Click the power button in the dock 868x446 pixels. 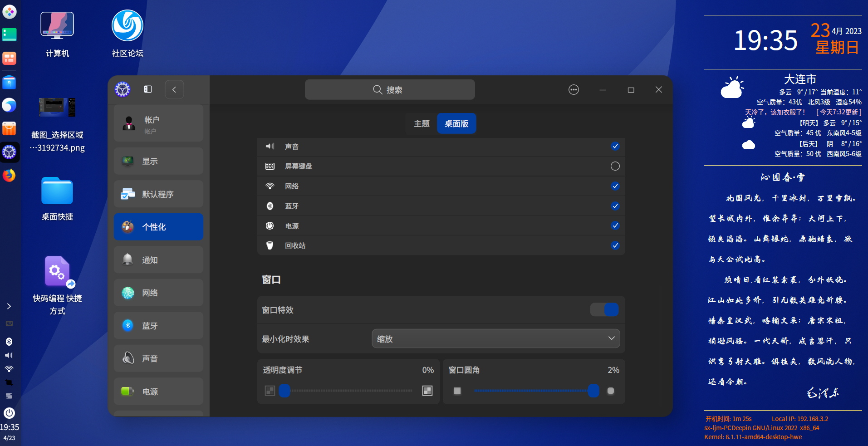tap(9, 413)
